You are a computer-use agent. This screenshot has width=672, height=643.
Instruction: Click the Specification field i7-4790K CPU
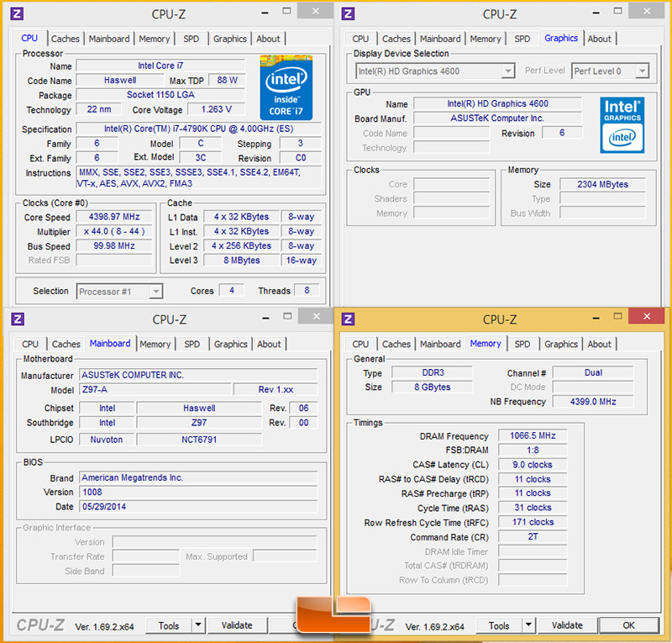pyautogui.click(x=199, y=129)
